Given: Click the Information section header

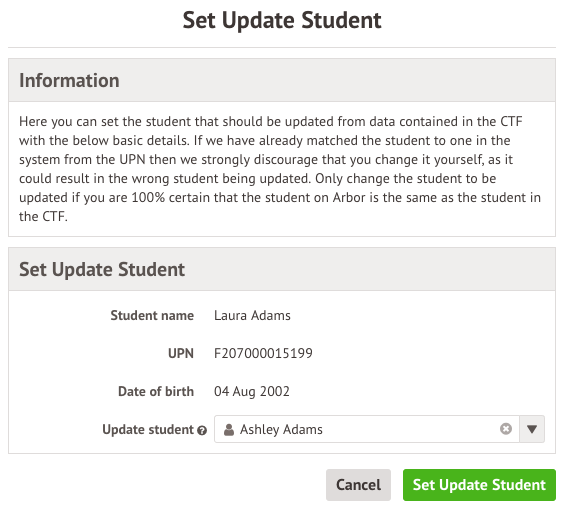Looking at the screenshot, I should coord(282,80).
